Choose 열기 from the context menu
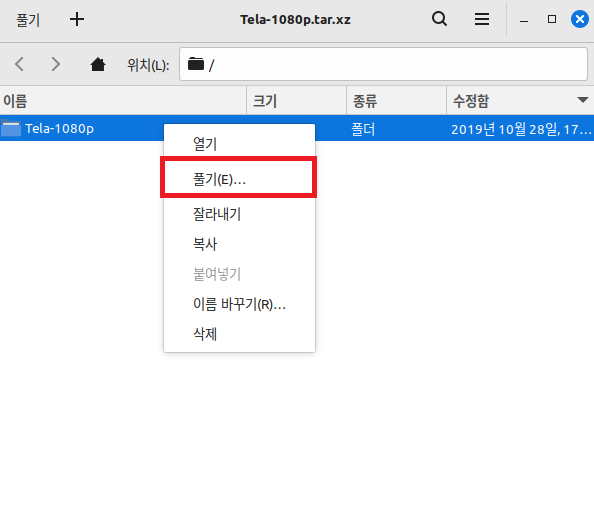The width and height of the screenshot is (594, 519). tap(239, 144)
